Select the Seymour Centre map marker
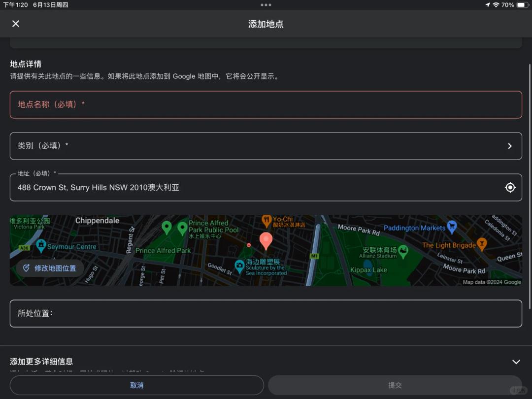This screenshot has height=399, width=532. tap(41, 245)
